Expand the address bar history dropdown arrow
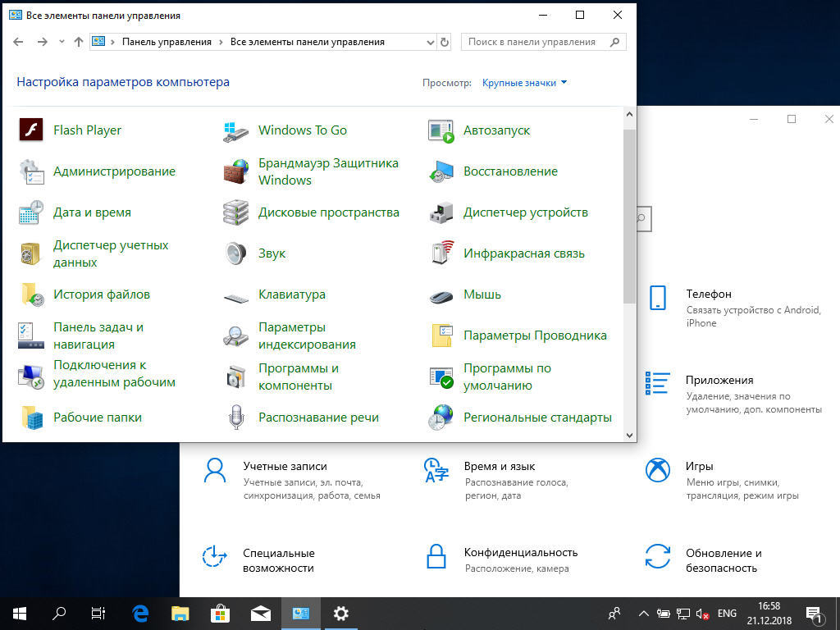 tap(431, 42)
